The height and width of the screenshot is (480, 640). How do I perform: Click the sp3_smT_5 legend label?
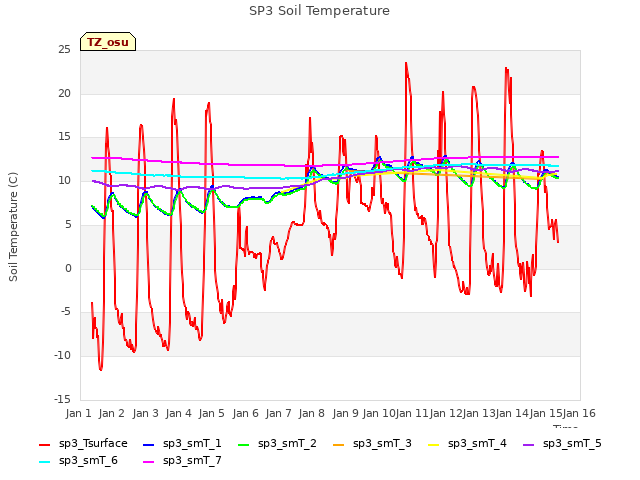tap(572, 443)
